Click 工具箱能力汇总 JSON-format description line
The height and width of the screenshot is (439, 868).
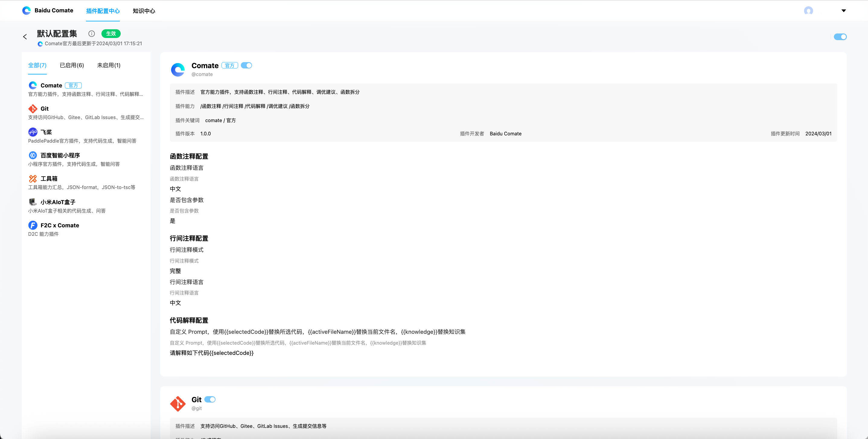pos(81,187)
